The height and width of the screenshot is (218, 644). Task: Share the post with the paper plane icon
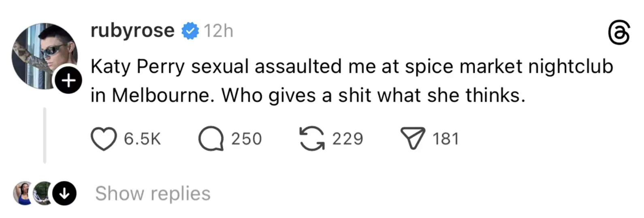(412, 138)
